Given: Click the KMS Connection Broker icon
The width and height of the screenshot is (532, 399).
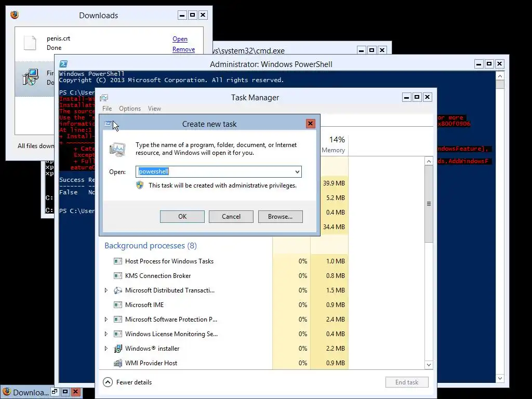Looking at the screenshot, I should tap(118, 276).
